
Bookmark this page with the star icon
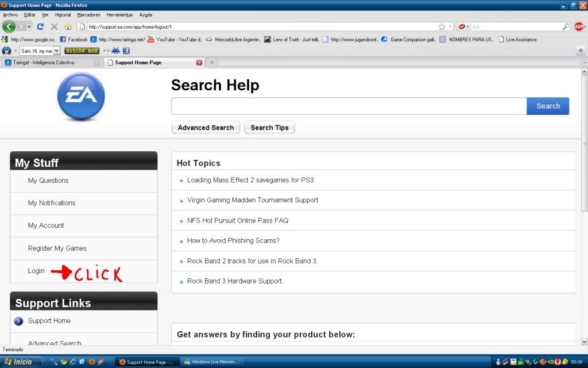[x=442, y=26]
